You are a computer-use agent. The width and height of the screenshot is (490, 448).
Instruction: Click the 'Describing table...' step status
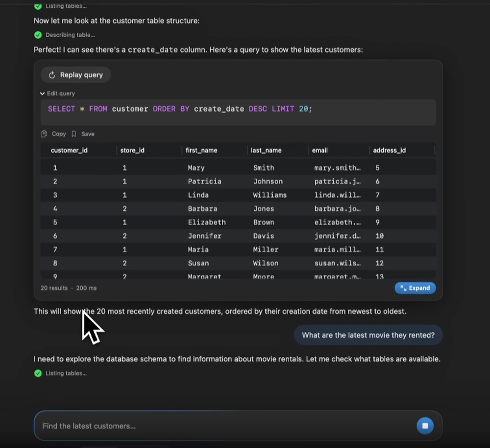click(x=70, y=35)
